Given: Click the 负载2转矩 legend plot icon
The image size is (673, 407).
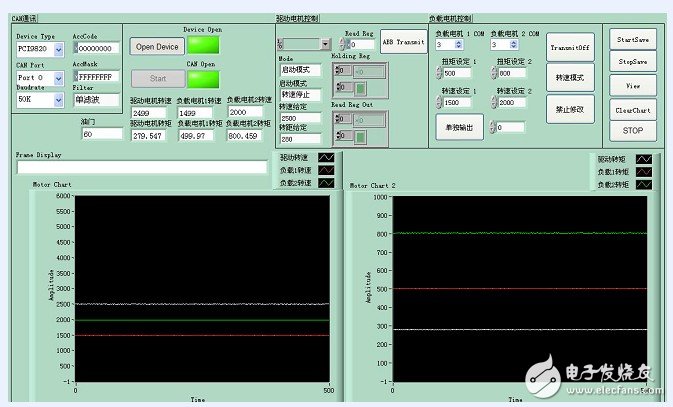Looking at the screenshot, I should (x=643, y=185).
